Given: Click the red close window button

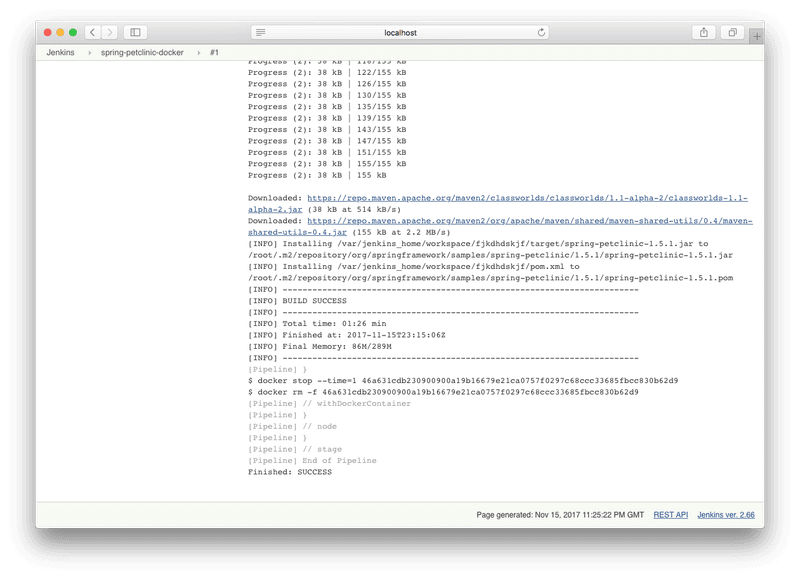Looking at the screenshot, I should [x=47, y=32].
